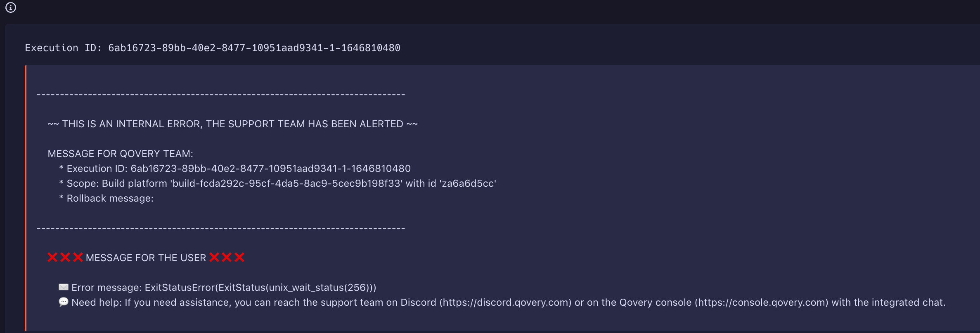The width and height of the screenshot is (980, 333).
Task: Click the MESSAGE FOR THE USER heading text
Action: point(146,258)
